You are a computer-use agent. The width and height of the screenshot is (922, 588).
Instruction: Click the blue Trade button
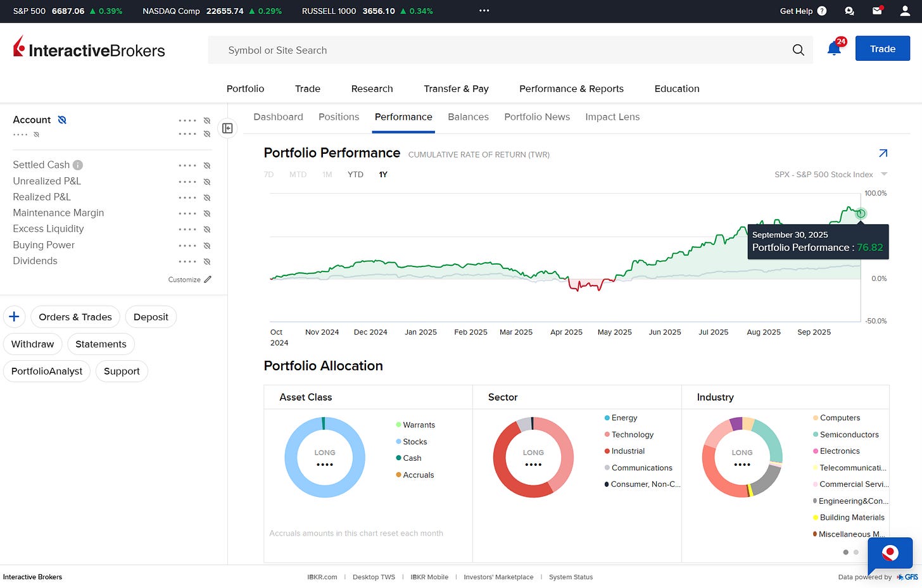pos(883,49)
